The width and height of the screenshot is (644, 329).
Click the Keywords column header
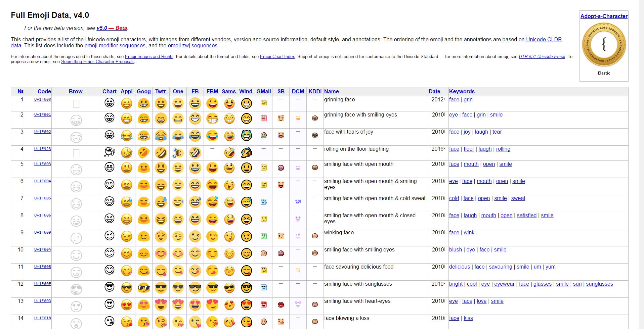pyautogui.click(x=462, y=91)
